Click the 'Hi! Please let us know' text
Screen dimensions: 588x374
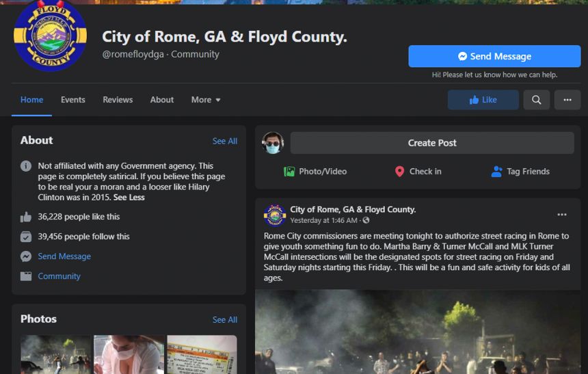click(494, 75)
